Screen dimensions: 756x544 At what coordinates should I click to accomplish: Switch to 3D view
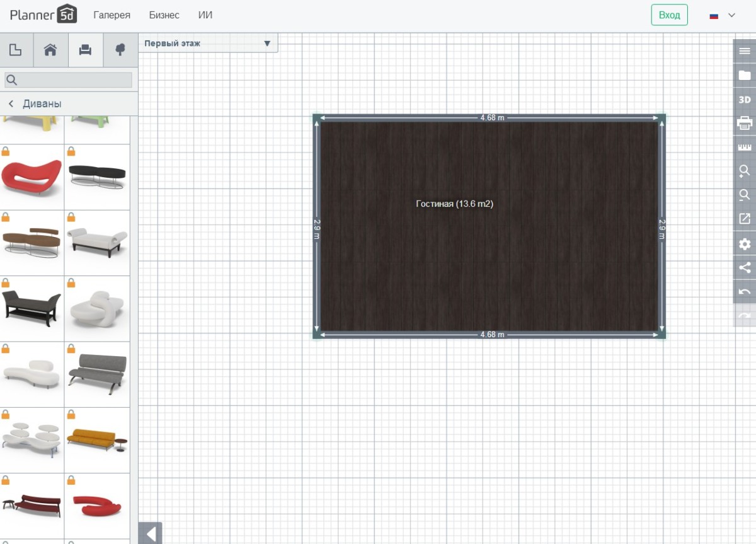[x=745, y=100]
